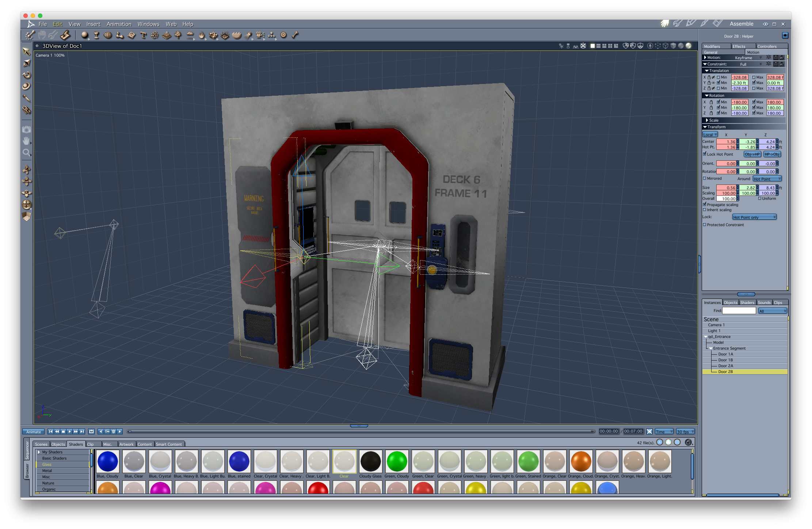812x529 pixels.
Task: Click the fire primitive icon
Action: tap(202, 35)
